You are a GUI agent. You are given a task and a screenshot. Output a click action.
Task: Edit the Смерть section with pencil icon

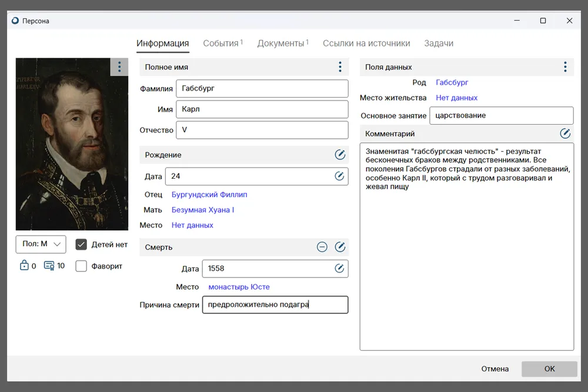[340, 247]
